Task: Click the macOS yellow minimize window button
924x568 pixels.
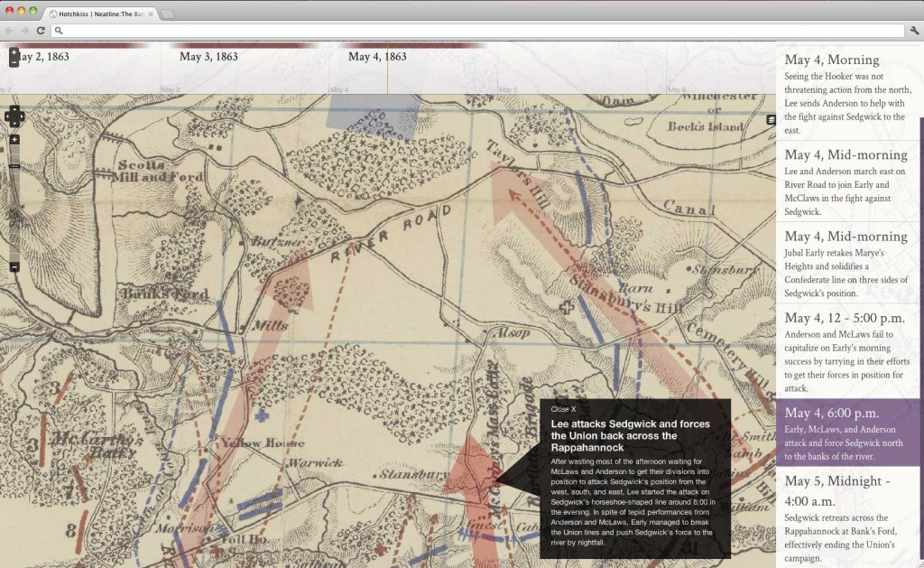Action: click(x=22, y=11)
